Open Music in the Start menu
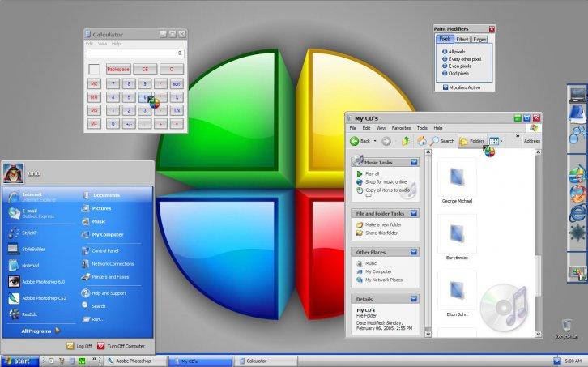The height and width of the screenshot is (367, 588). [x=94, y=221]
